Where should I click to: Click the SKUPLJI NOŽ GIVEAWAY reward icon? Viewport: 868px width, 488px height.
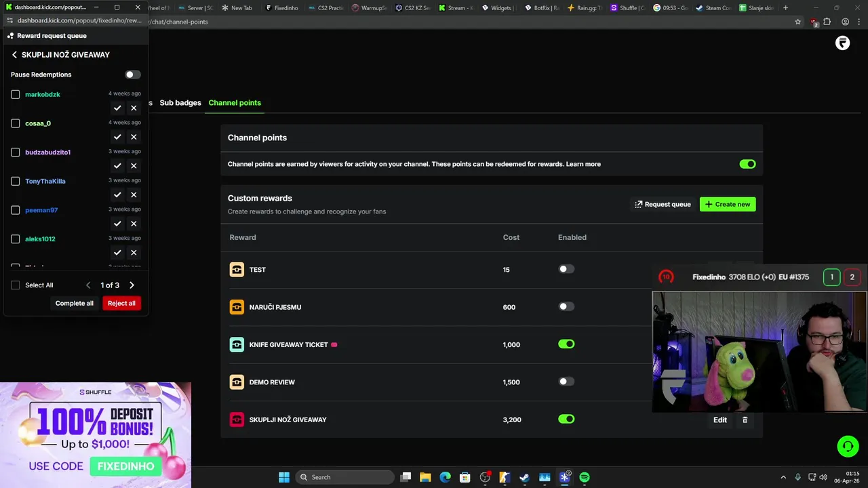pos(237,420)
